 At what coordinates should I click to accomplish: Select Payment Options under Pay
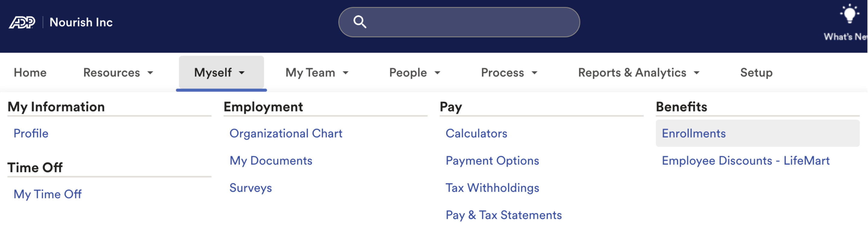(492, 161)
